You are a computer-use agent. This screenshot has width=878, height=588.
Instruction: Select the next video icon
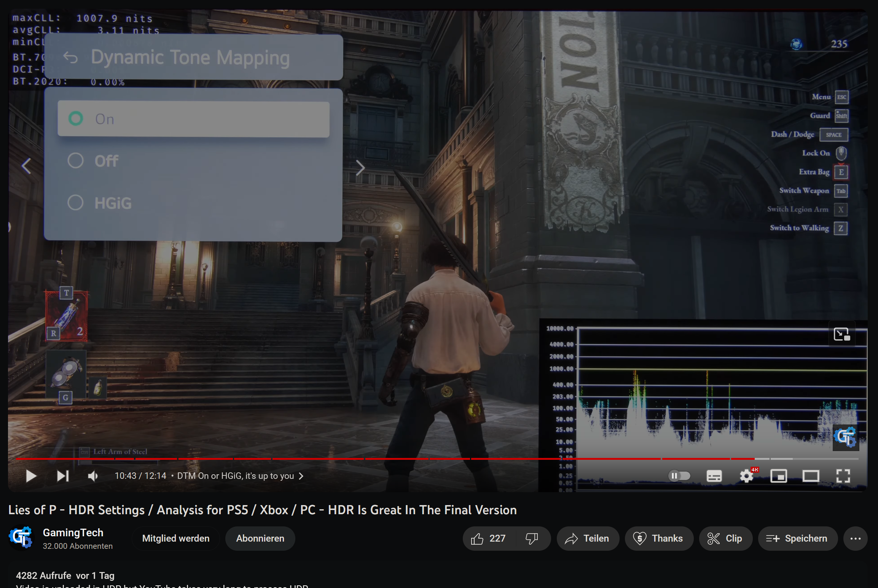pos(63,476)
